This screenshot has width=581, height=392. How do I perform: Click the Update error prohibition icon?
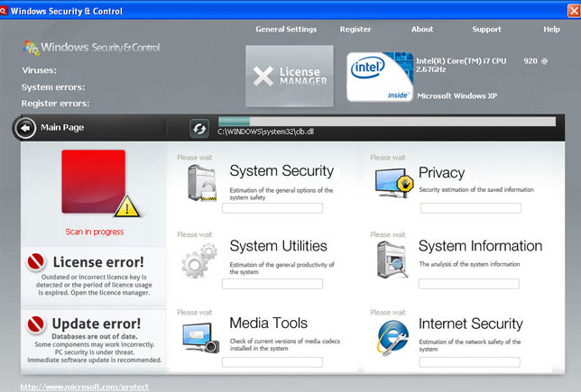click(x=36, y=324)
